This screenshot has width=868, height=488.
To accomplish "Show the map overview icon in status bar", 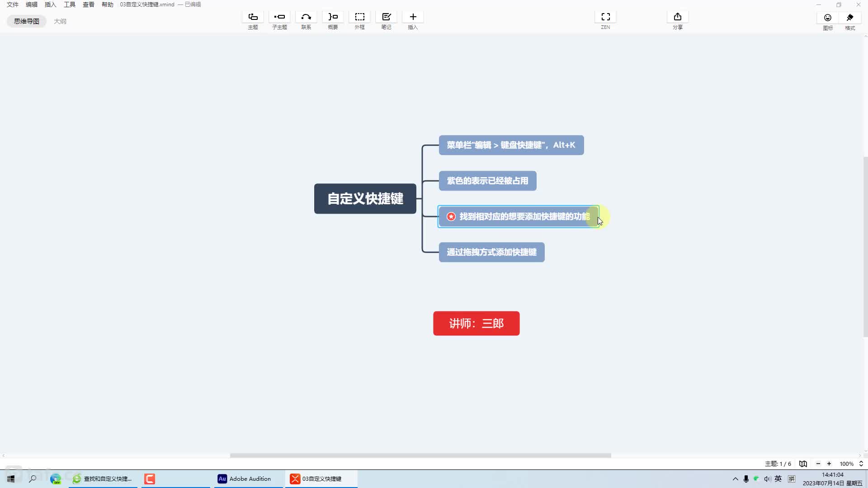I will [803, 464].
